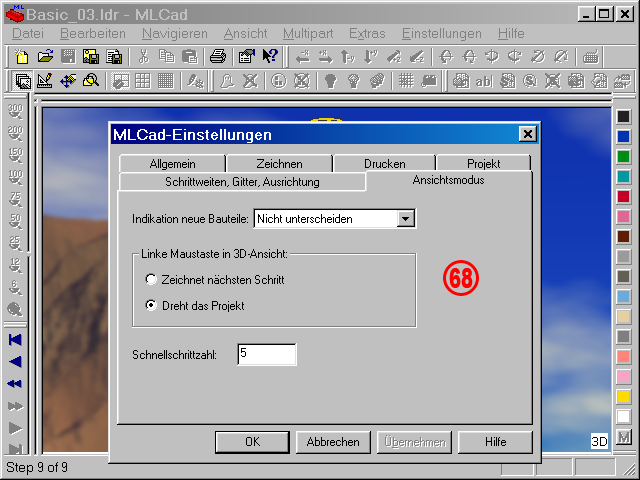Image resolution: width=640 pixels, height=480 pixels.
Task: Close the MLCad-Einstellungen dialog
Action: (527, 134)
